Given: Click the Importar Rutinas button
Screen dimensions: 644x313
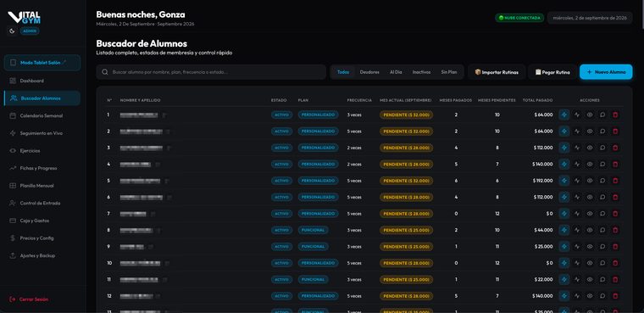Looking at the screenshot, I should click(497, 72).
